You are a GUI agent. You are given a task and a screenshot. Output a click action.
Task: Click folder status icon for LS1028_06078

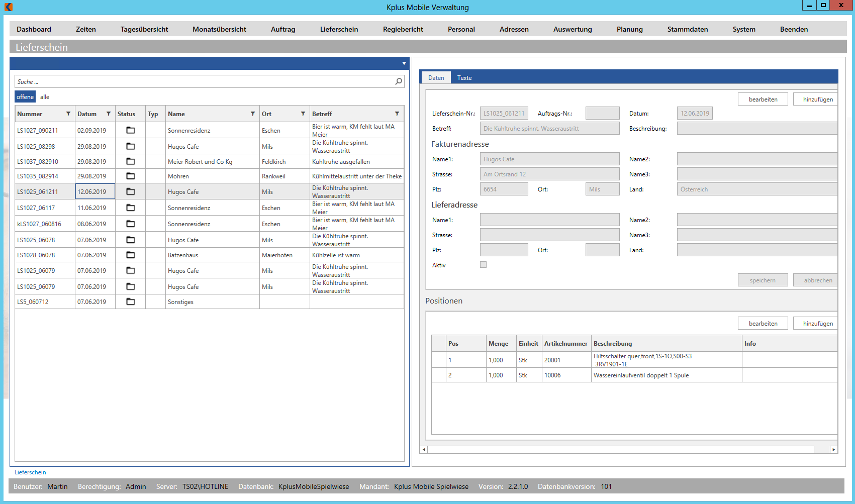coord(131,255)
